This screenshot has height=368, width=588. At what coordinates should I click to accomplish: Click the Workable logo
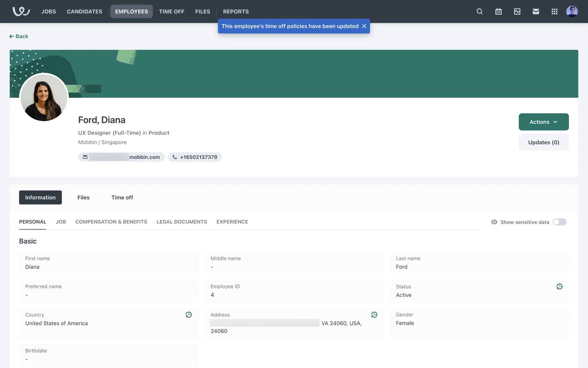click(x=21, y=11)
